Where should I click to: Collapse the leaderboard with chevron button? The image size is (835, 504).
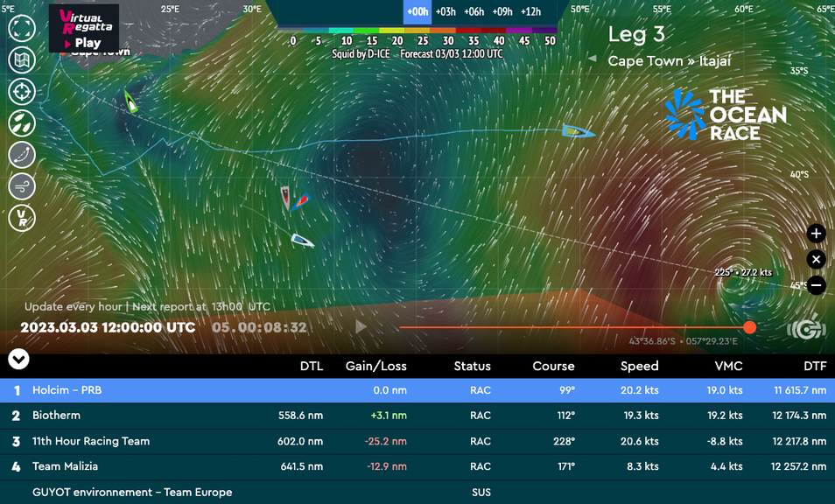tap(18, 360)
